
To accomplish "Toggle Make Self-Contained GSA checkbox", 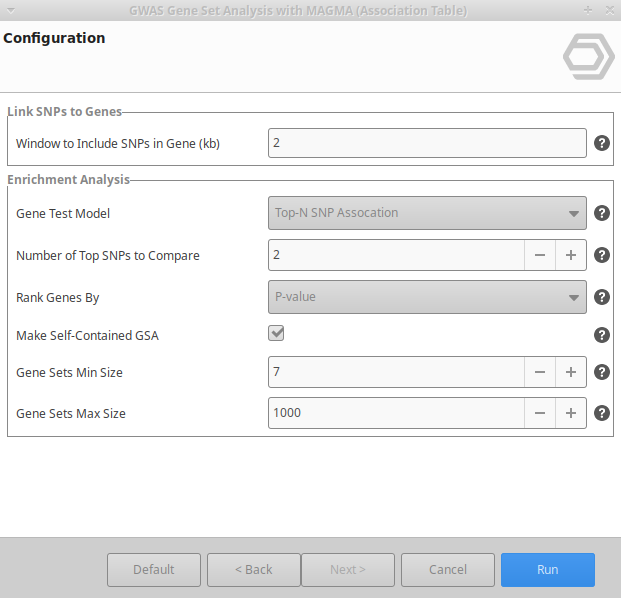I will 277,334.
